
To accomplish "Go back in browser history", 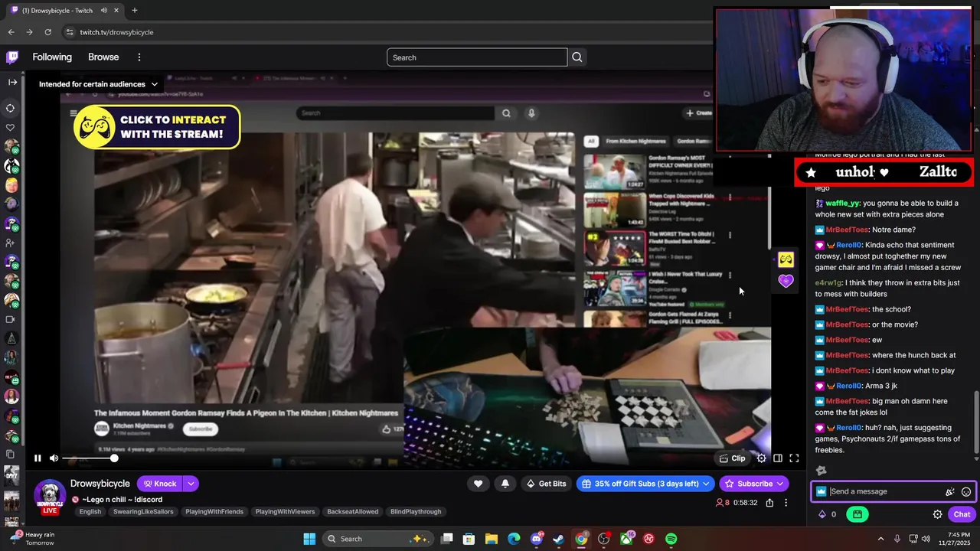I will tap(11, 32).
